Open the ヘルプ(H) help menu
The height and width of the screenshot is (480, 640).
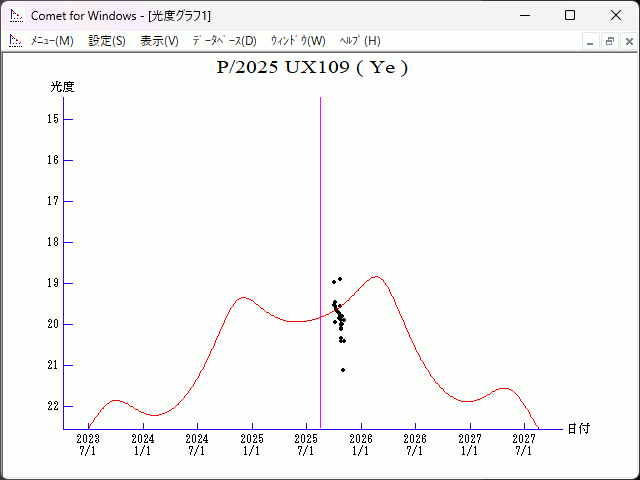point(360,41)
